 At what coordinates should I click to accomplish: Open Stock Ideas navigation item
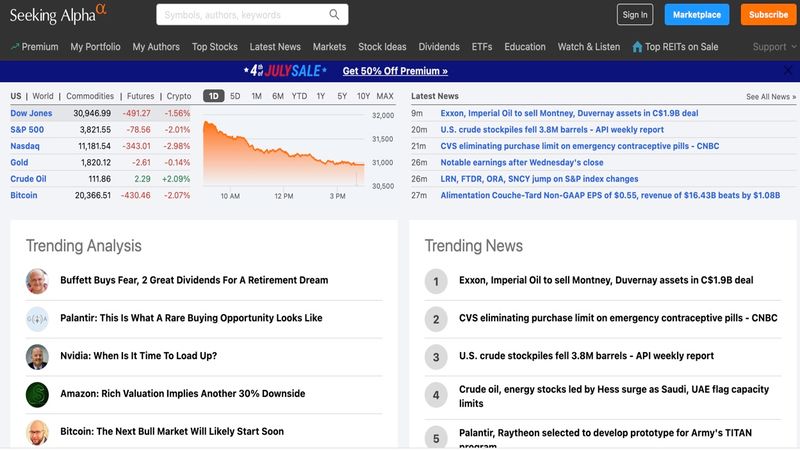(382, 47)
